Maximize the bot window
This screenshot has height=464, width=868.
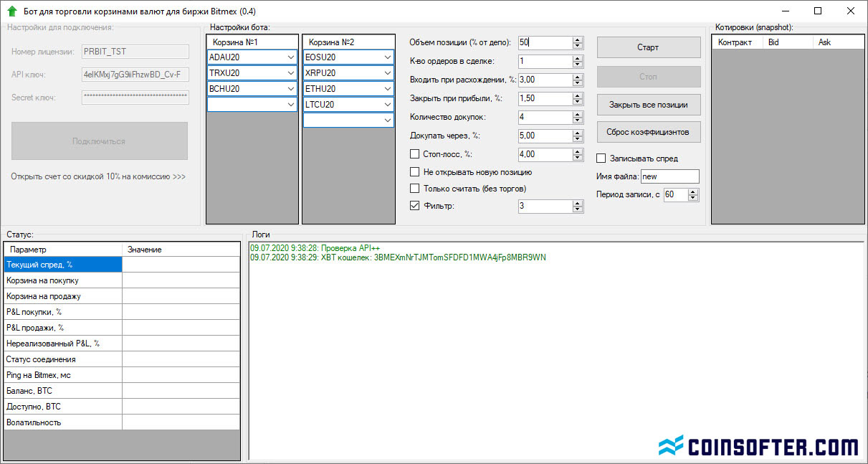[x=818, y=11]
